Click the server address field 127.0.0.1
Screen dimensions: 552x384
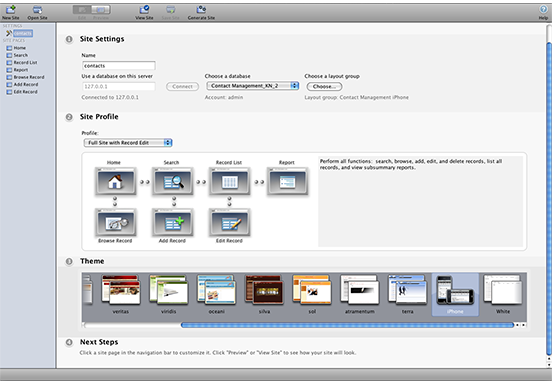(x=119, y=86)
